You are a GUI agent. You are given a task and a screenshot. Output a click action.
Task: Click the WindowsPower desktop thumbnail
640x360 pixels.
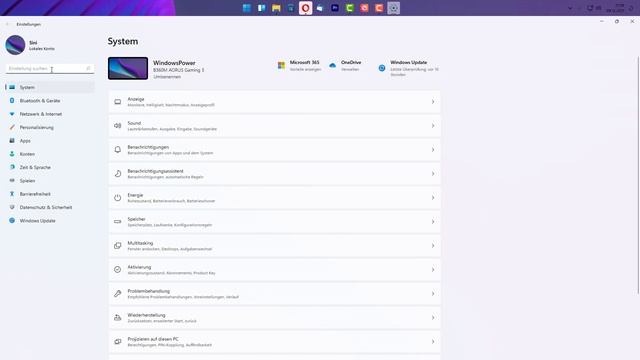[128, 68]
